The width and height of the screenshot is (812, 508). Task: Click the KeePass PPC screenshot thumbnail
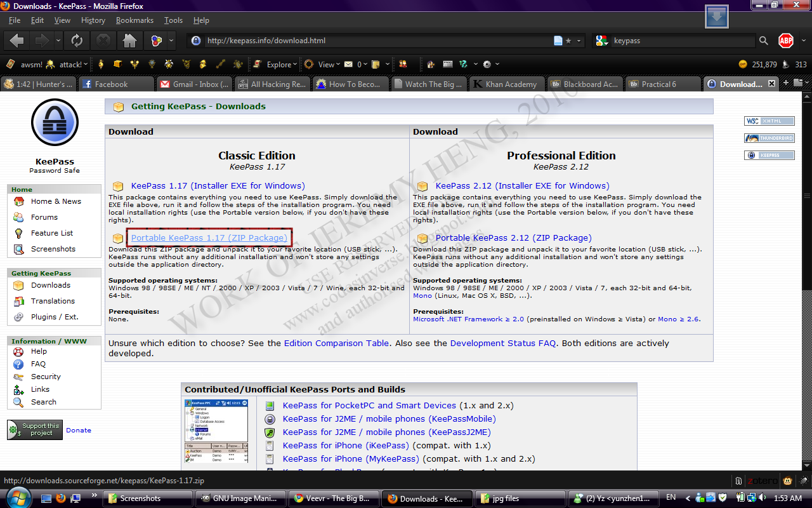tap(216, 432)
